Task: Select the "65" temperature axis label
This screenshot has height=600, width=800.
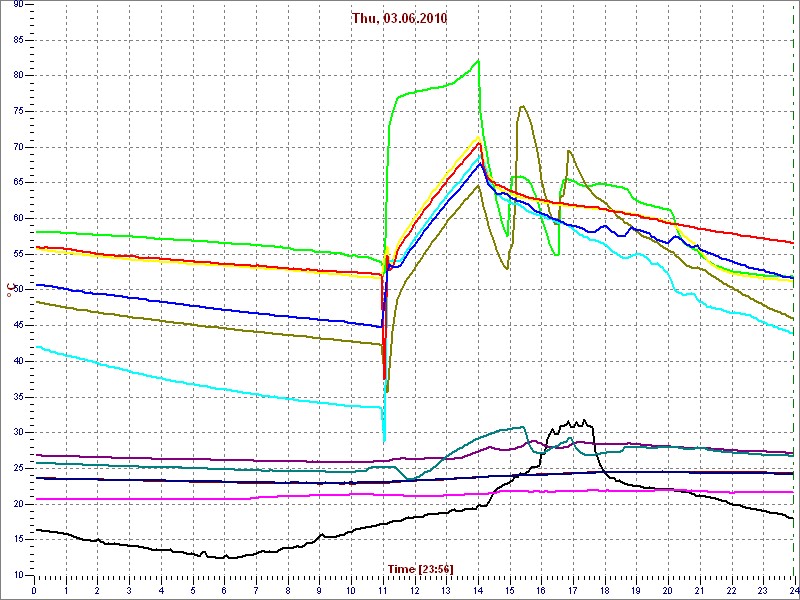Action: click(x=16, y=183)
